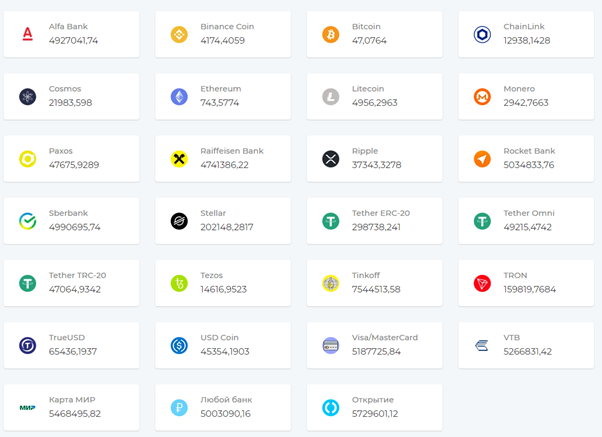
Task: Click the Paxos value 47675,9289
Action: pyautogui.click(x=74, y=165)
